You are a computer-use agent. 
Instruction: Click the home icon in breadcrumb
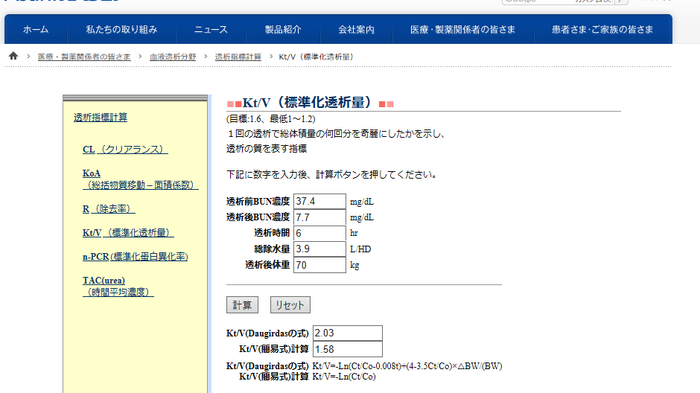tap(13, 56)
